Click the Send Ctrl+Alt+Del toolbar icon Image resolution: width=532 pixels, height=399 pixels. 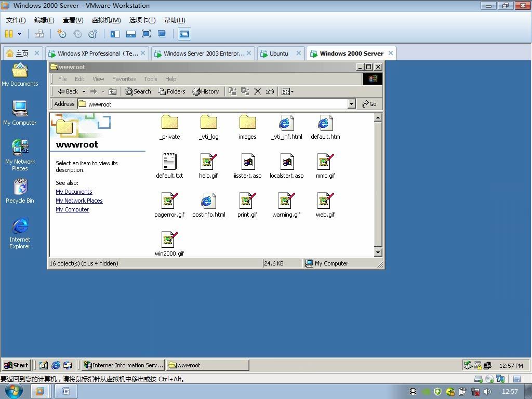(39, 34)
